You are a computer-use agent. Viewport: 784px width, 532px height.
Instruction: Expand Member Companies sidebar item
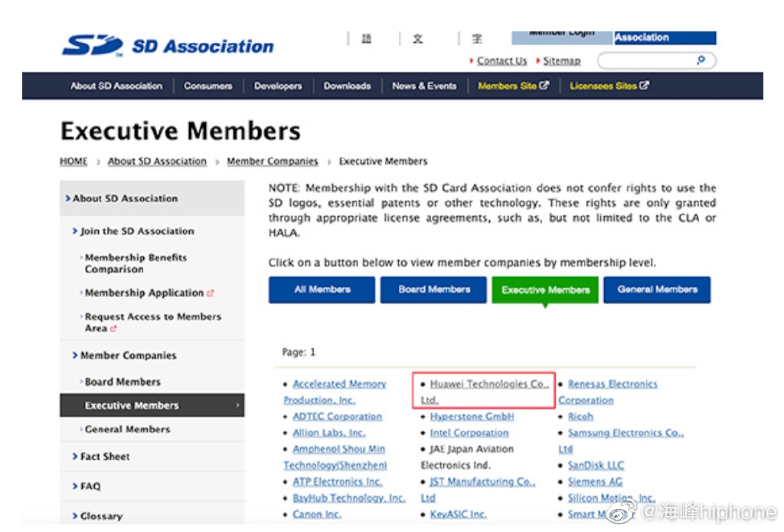[x=128, y=355]
